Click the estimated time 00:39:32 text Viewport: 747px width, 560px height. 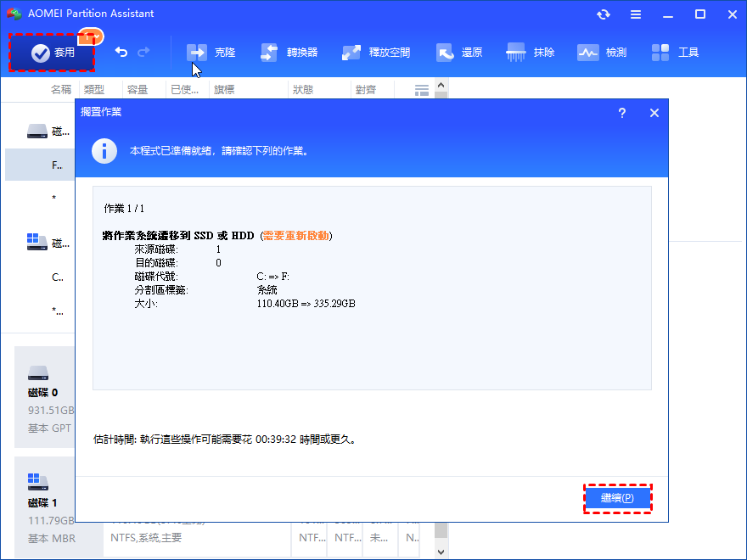pyautogui.click(x=276, y=439)
